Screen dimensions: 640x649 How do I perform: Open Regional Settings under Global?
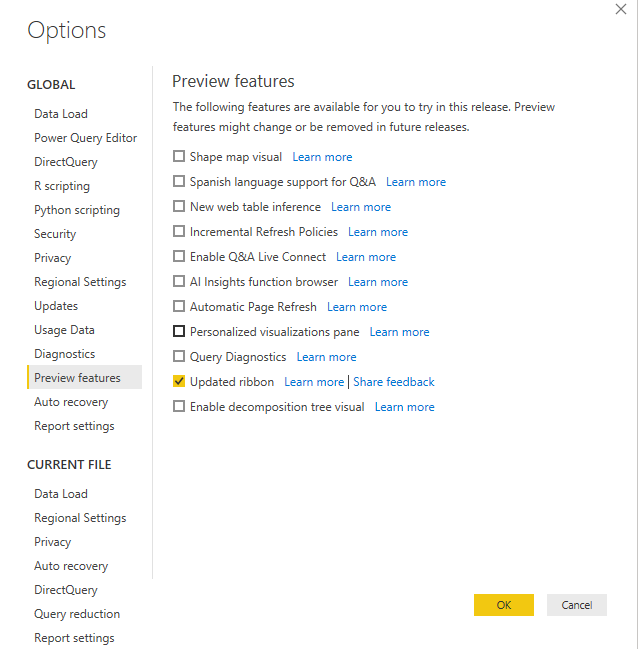coord(80,282)
